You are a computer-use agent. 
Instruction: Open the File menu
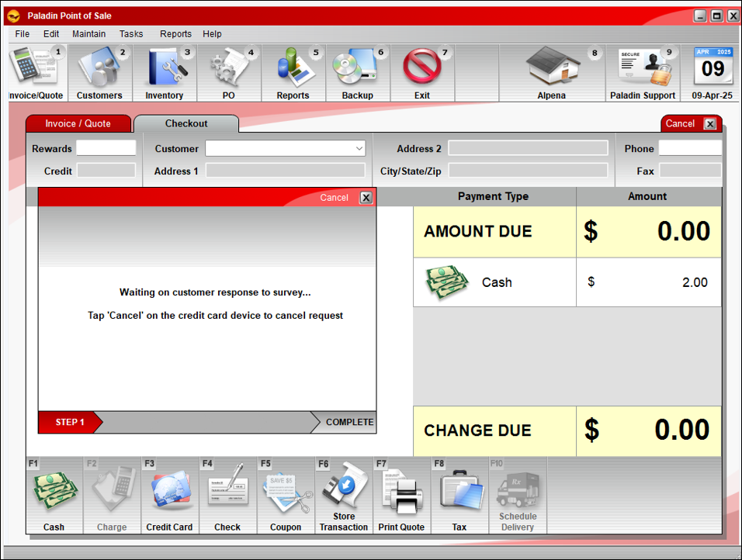23,34
